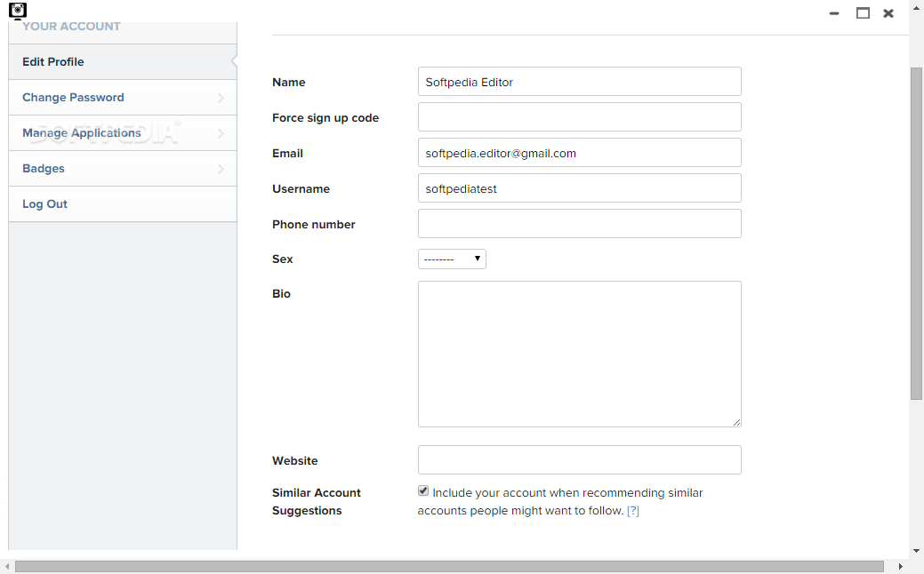
Task: Focus the Phone number input field
Action: 579,223
